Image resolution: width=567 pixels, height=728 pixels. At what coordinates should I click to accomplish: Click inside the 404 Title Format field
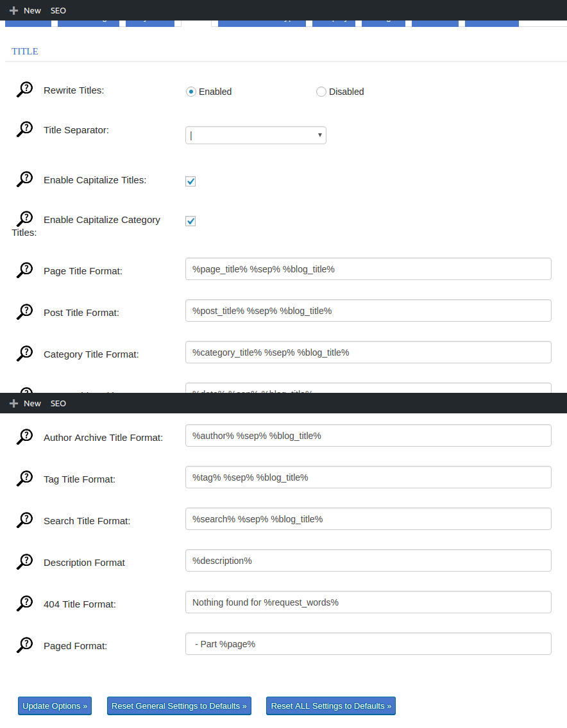368,602
